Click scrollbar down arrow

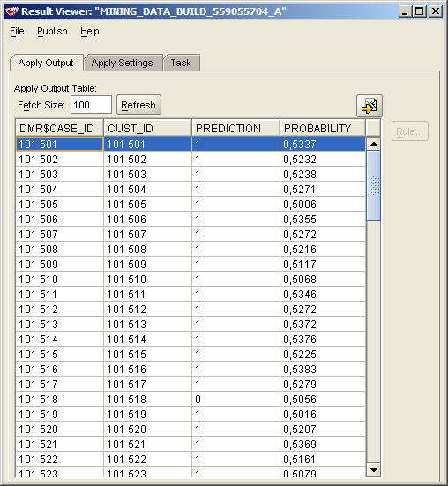click(373, 470)
